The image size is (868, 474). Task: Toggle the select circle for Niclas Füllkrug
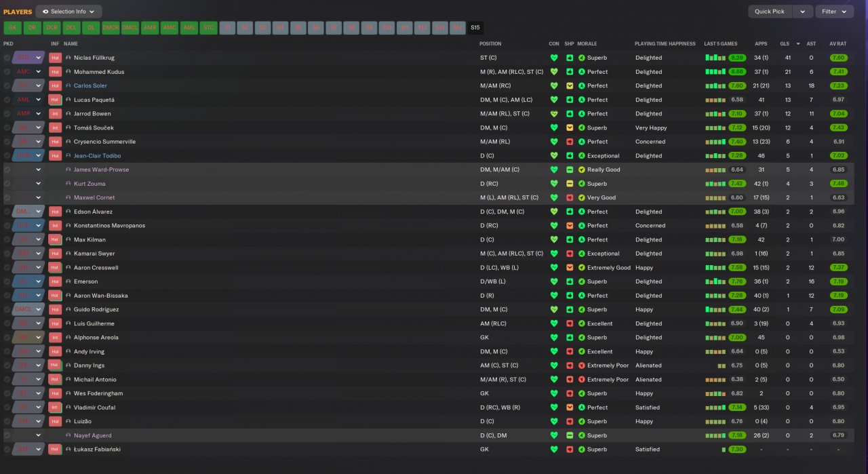point(7,58)
